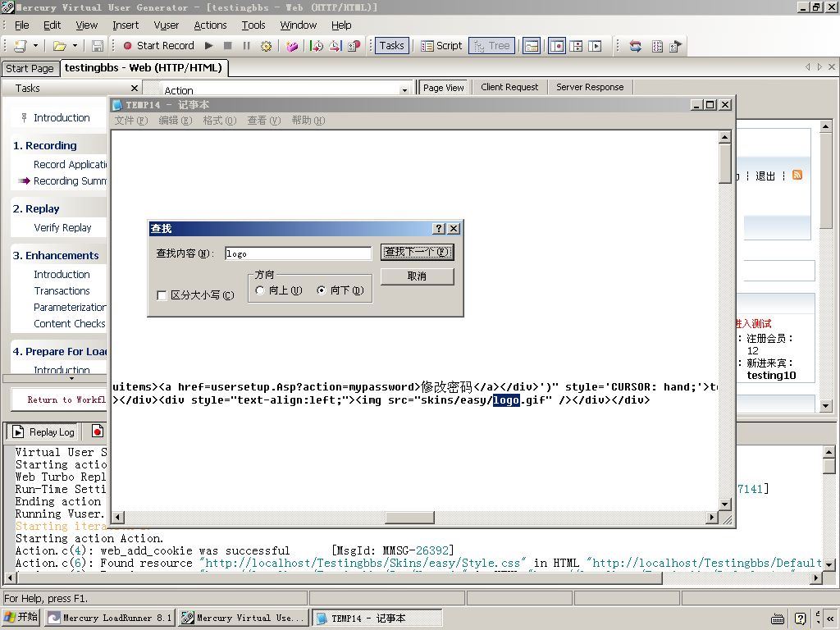Open Parameterization task link

click(x=70, y=308)
